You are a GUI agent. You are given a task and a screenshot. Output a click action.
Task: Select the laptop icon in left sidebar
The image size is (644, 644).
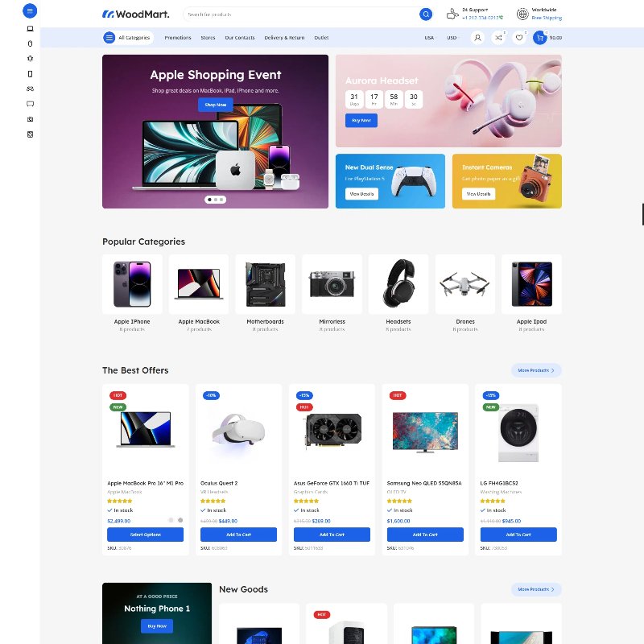30,28
